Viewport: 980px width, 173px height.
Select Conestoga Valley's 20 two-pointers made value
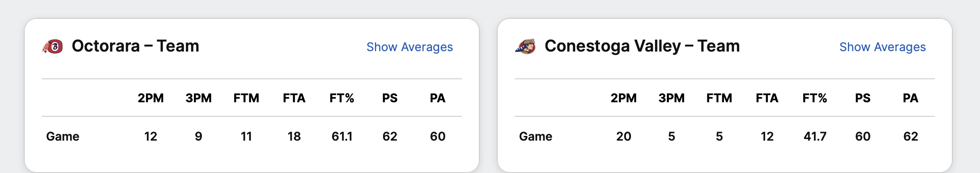click(623, 136)
